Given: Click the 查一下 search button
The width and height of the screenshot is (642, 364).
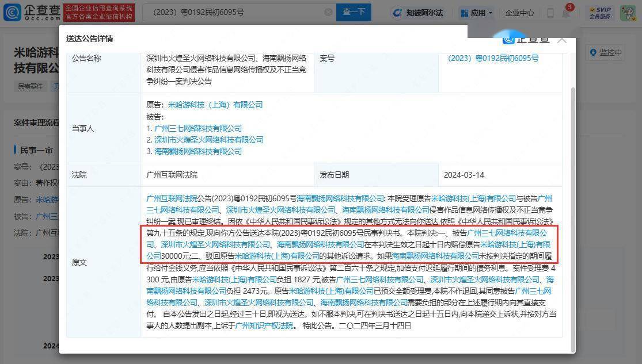Looking at the screenshot, I should 354,12.
